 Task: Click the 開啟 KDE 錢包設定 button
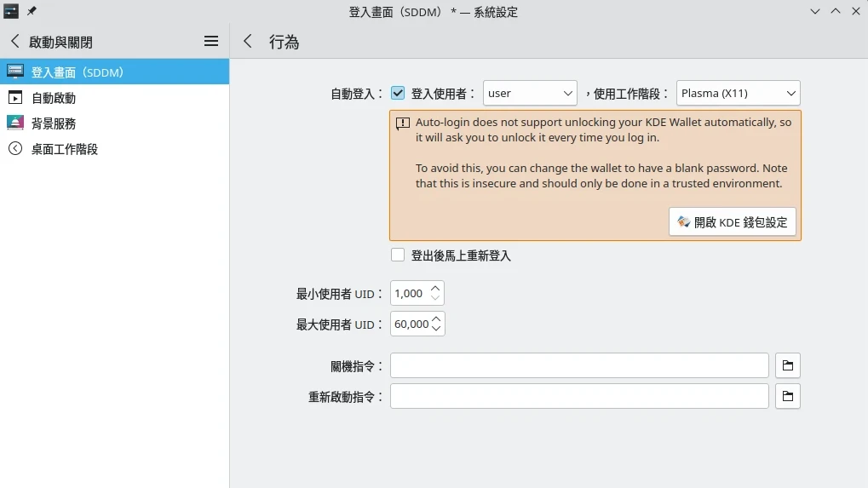click(733, 222)
